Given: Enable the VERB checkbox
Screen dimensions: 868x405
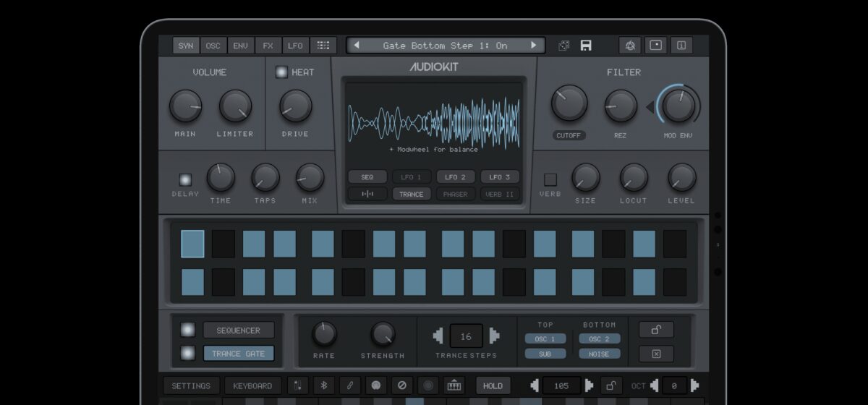Looking at the screenshot, I should click(x=550, y=179).
